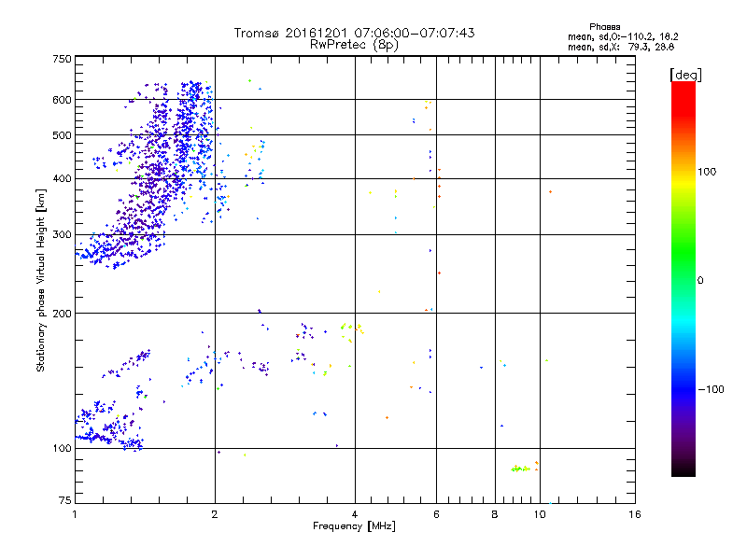Click the blue region of the colorbar near -100
747x560 pixels.
(684, 389)
